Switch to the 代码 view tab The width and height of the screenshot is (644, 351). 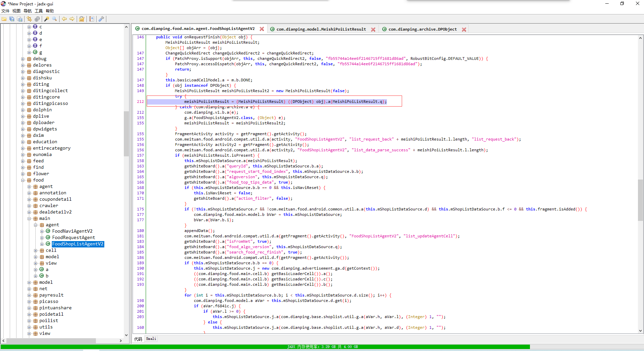(138, 339)
